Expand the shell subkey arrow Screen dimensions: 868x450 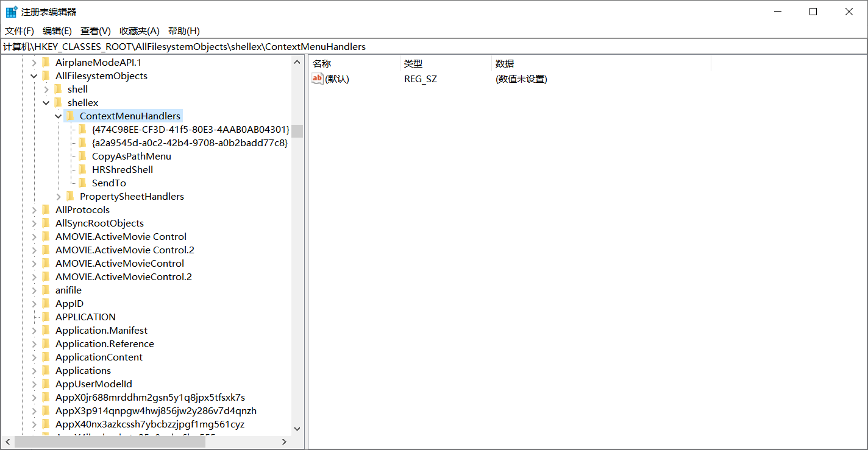46,89
